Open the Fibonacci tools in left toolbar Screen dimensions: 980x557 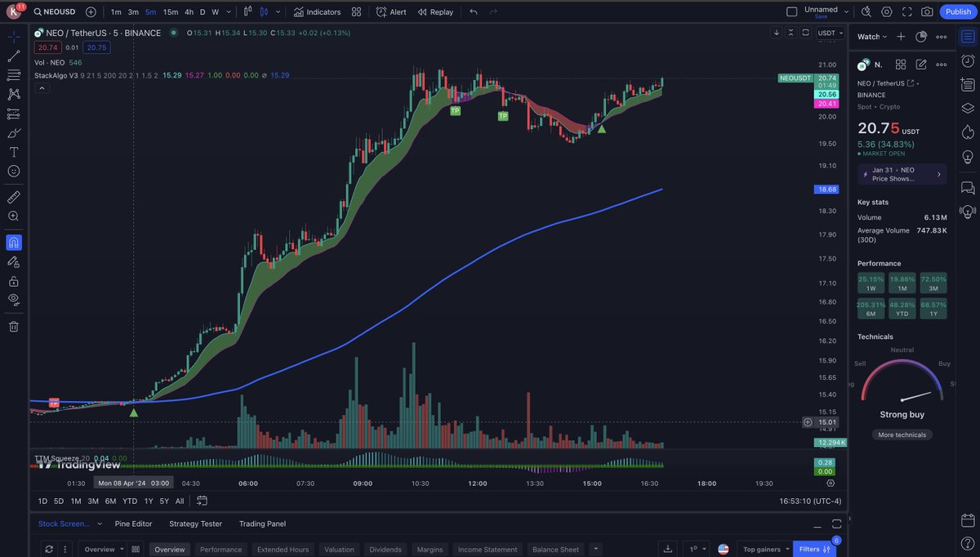pos(14,75)
